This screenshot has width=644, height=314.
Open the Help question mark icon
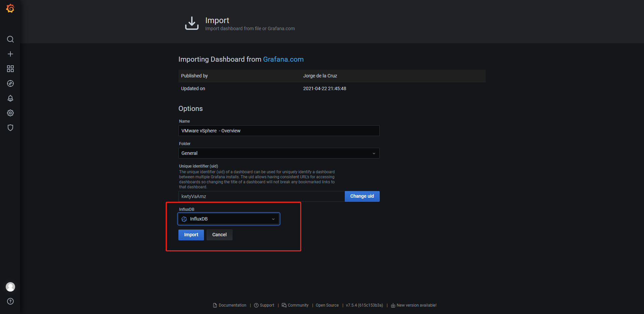10,301
